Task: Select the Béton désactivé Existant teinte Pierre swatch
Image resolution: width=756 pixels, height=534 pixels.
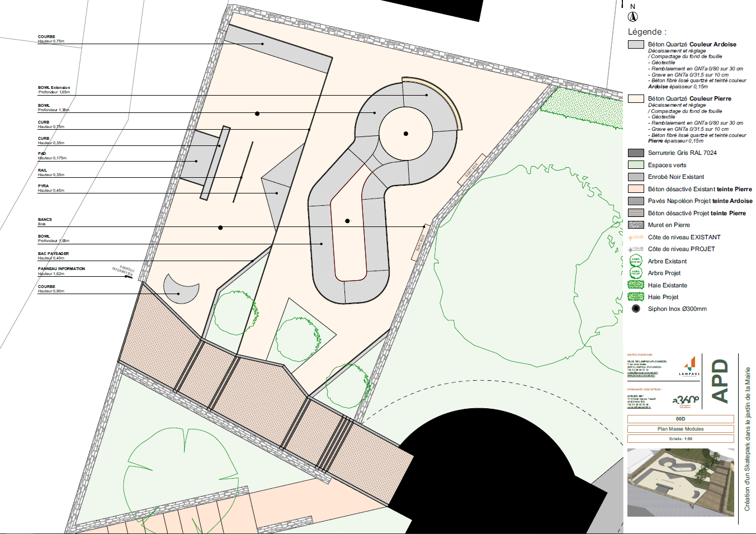Action: click(636, 188)
